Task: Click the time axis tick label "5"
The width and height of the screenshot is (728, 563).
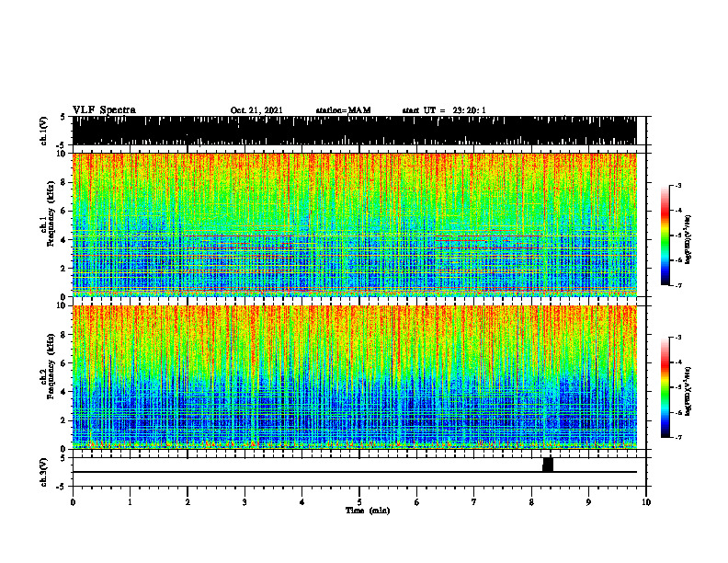Action: (359, 502)
